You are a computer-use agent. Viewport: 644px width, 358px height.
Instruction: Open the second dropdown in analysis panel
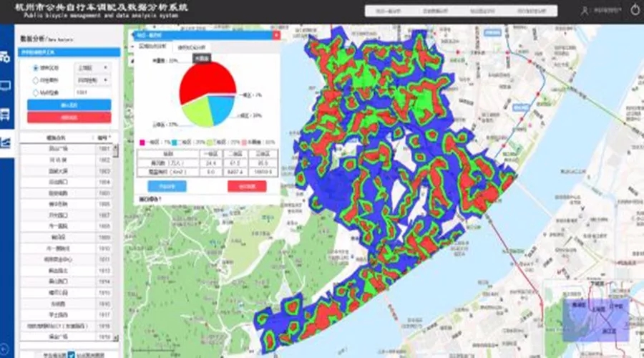[x=92, y=80]
